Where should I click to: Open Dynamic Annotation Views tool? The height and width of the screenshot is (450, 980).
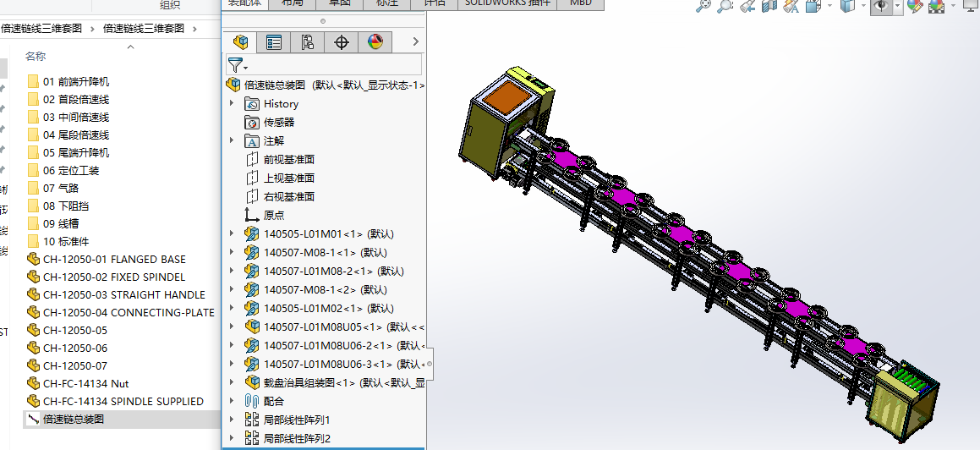tap(791, 6)
